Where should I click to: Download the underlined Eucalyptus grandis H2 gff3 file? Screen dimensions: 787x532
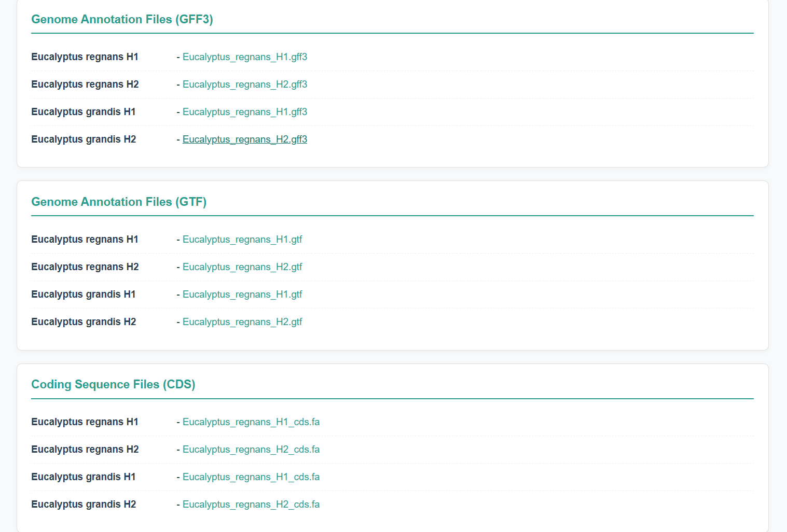(x=244, y=139)
